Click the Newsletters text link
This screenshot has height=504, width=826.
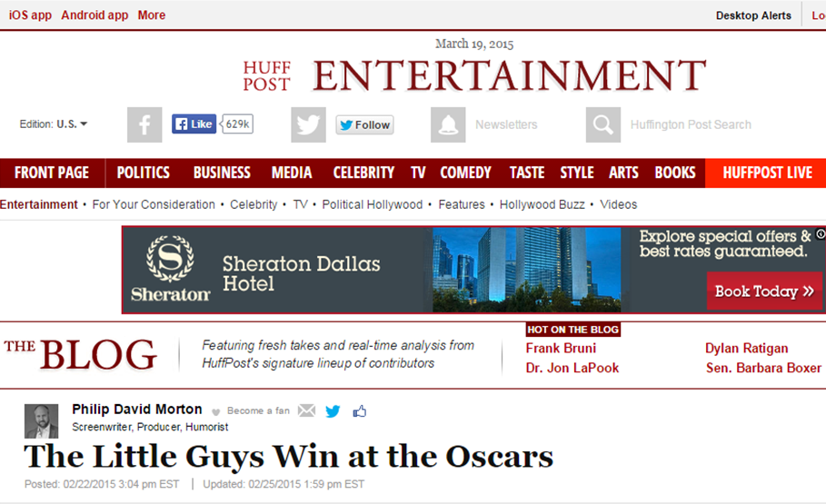coord(506,124)
